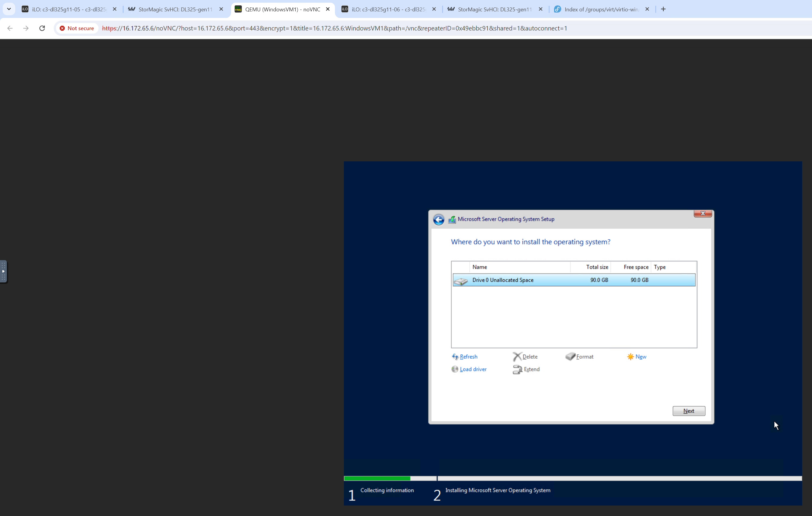Click the Microsoft Server Operating System Setup title

tap(506, 219)
